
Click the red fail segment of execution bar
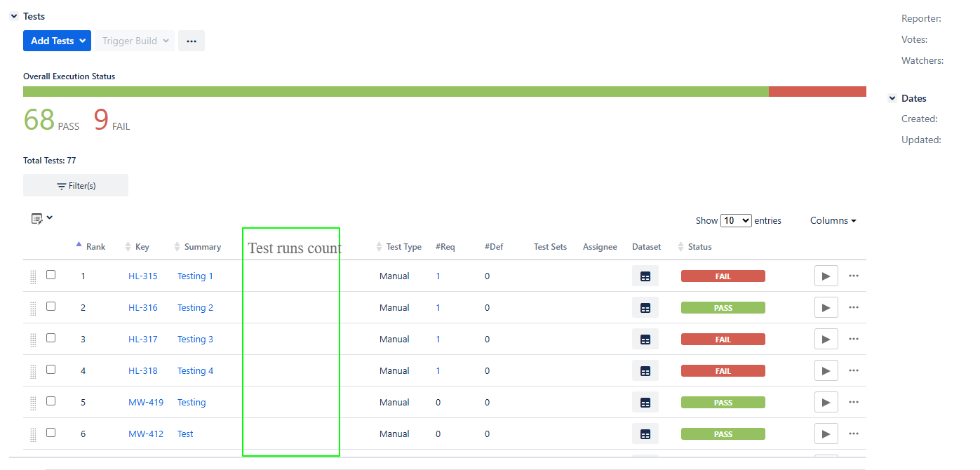coord(817,92)
